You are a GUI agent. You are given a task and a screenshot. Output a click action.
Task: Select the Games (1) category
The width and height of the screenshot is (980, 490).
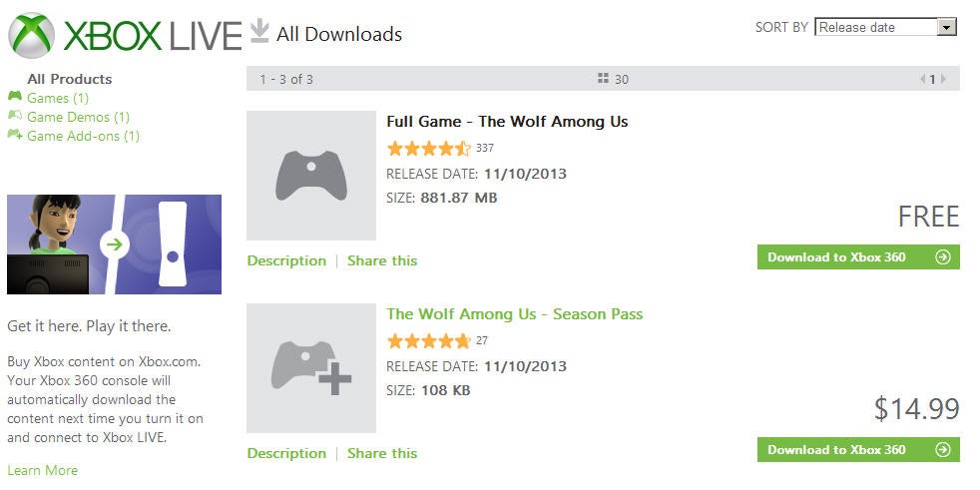pyautogui.click(x=58, y=98)
